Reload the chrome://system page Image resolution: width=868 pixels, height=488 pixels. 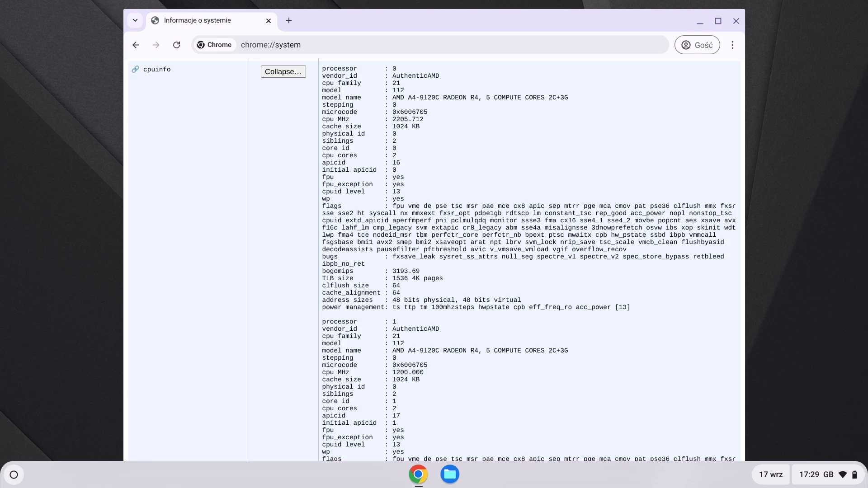pyautogui.click(x=177, y=45)
